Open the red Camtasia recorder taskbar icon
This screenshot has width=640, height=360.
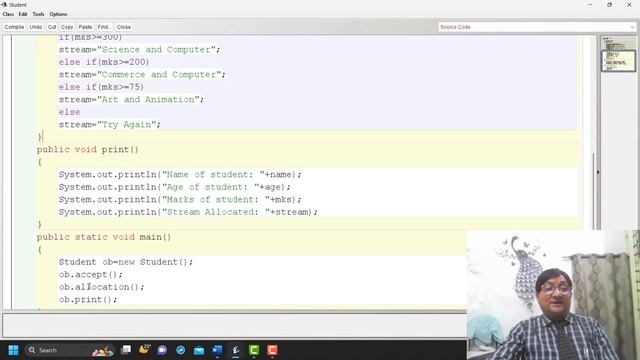272,350
